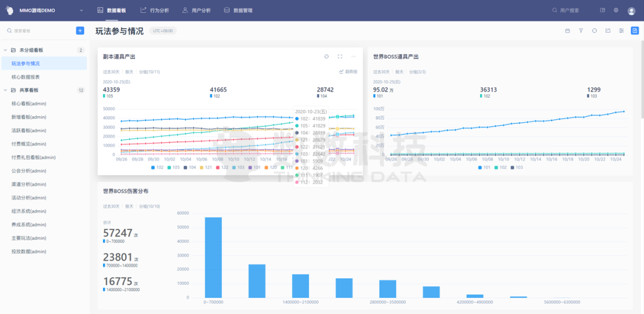The image size is (644, 314).
Task: Toggle series 105 in 副本道具产出 legend
Action: coord(174,167)
